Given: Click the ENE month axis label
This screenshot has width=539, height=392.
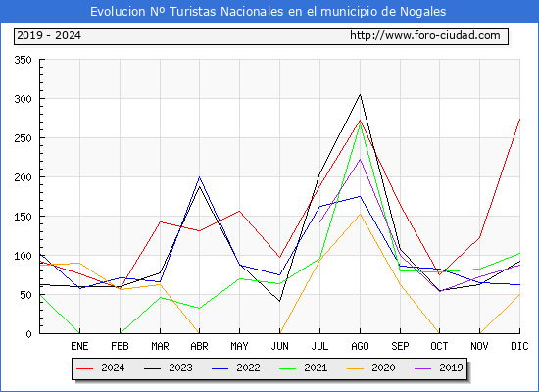Looking at the screenshot, I should coord(79,346).
